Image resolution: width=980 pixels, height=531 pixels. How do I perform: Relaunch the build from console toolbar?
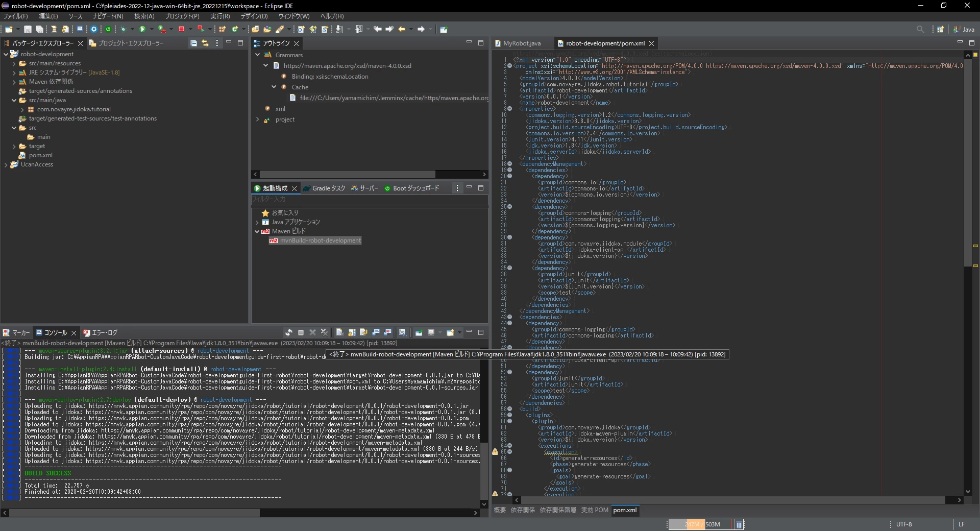[289, 332]
